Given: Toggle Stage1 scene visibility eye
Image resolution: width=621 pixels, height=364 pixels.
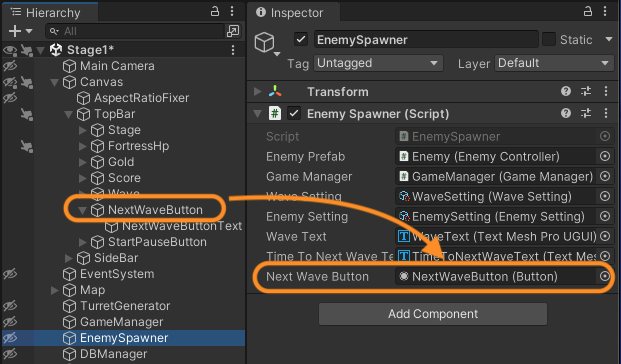Looking at the screenshot, I should coord(10,50).
